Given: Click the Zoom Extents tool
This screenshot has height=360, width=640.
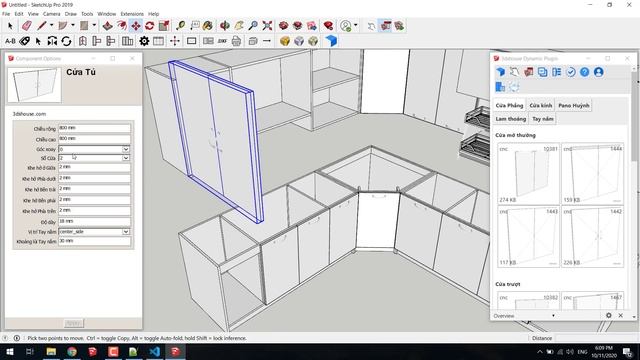Looking at the screenshot, I should (267, 26).
